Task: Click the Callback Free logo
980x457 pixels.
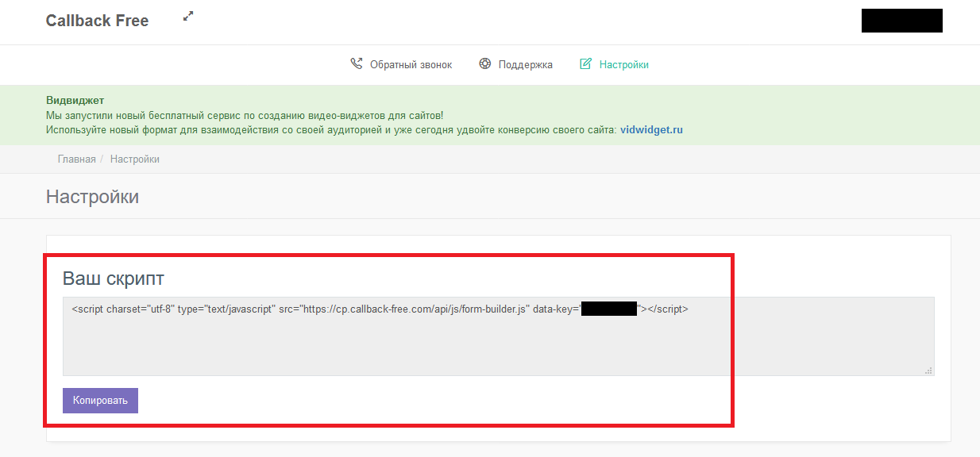Action: coord(97,21)
